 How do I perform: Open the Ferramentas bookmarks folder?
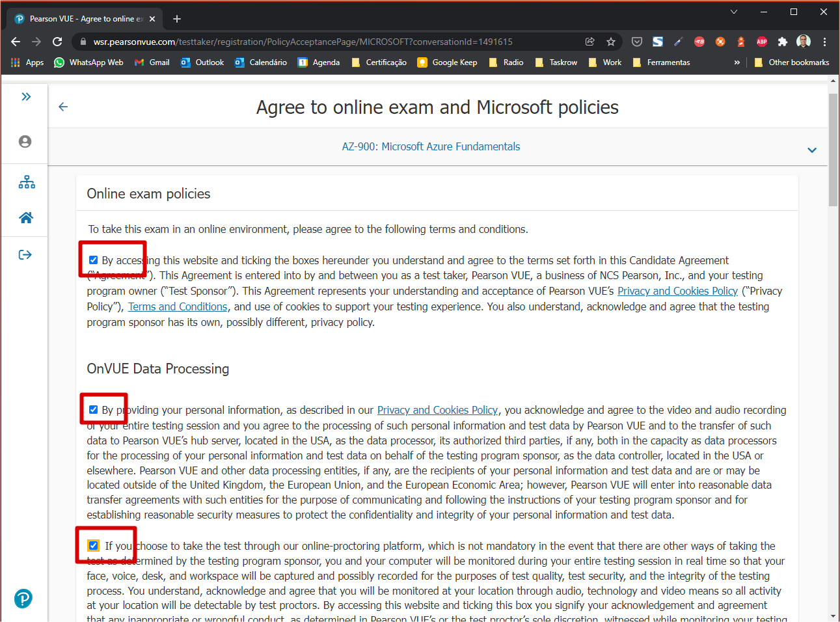[x=661, y=62]
